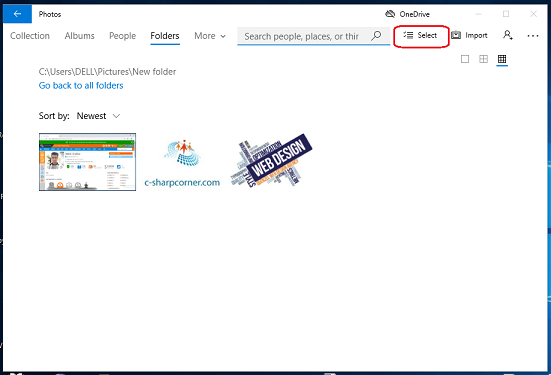This screenshot has width=551, height=375.
Task: Click the Select button
Action: click(x=421, y=35)
